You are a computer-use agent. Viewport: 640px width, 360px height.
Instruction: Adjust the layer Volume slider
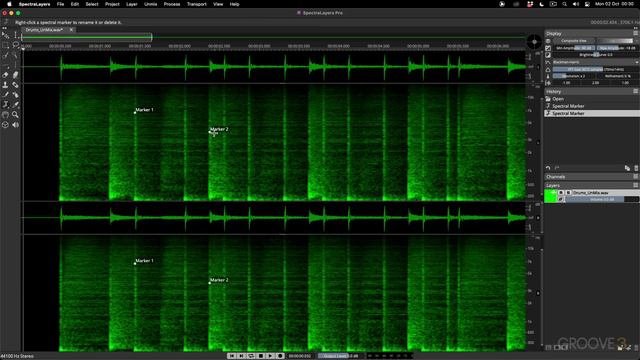coord(602,199)
